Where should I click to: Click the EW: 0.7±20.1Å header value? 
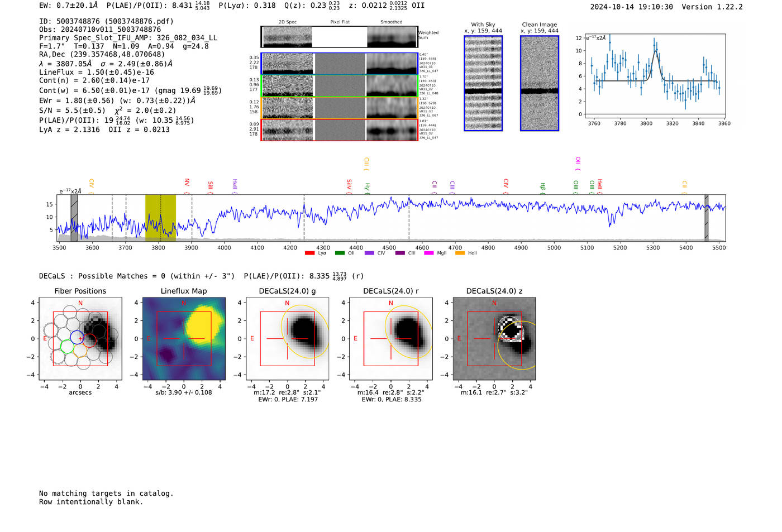[68, 5]
